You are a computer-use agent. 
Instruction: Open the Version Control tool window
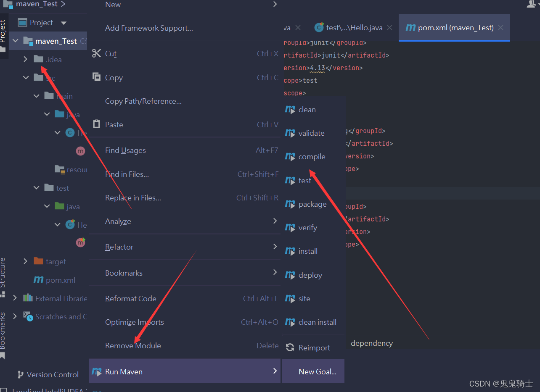[48, 374]
